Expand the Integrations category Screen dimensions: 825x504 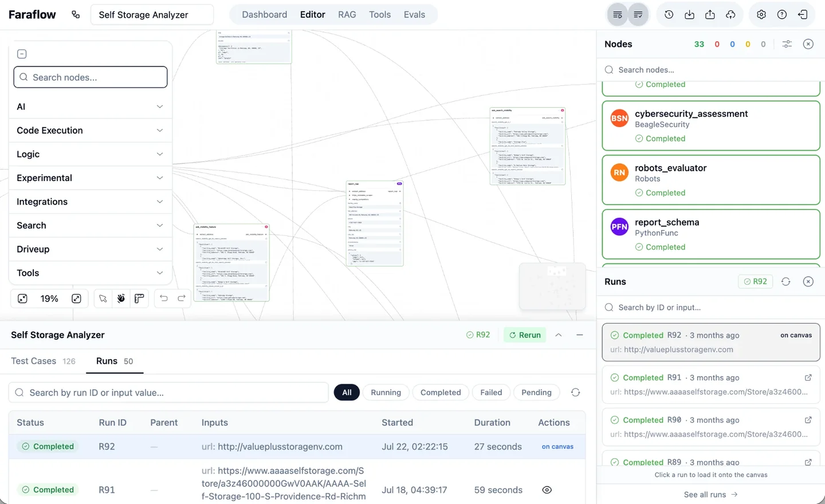(91, 202)
